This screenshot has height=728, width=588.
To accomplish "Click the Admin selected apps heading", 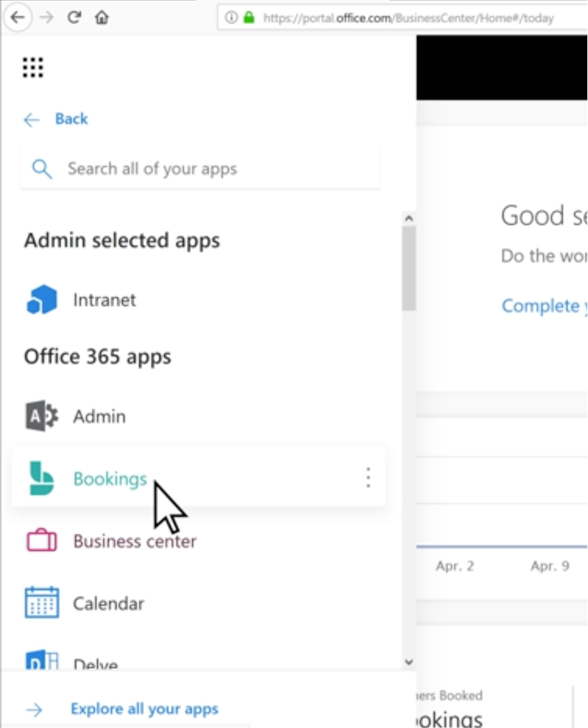I will 122,241.
